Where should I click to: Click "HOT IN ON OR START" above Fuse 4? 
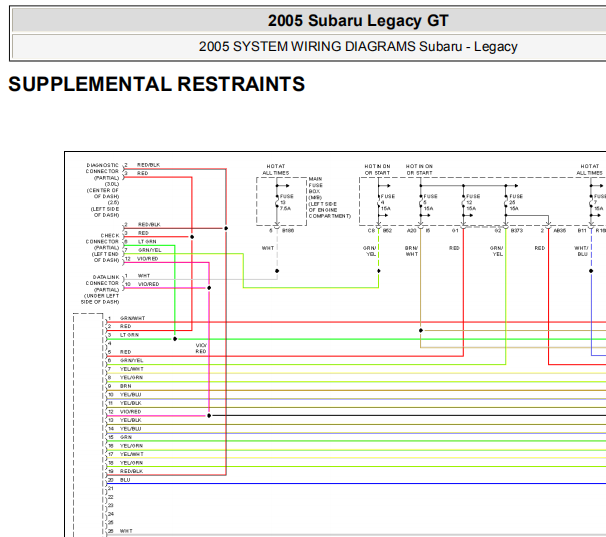point(377,169)
